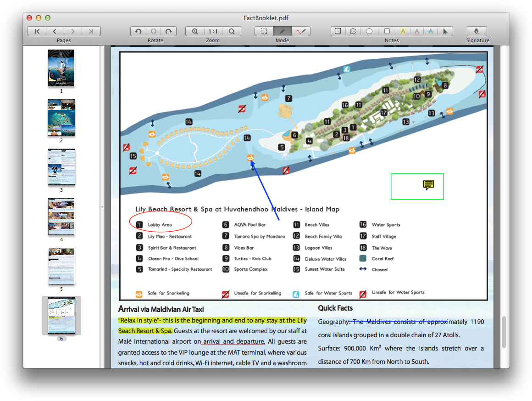View the page at actual size 1:1

(x=212, y=31)
